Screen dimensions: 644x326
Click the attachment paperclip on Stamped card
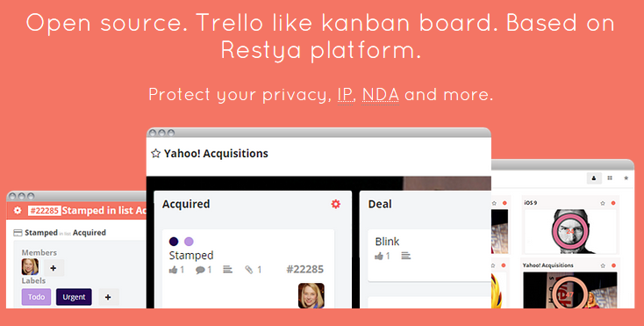(x=249, y=270)
